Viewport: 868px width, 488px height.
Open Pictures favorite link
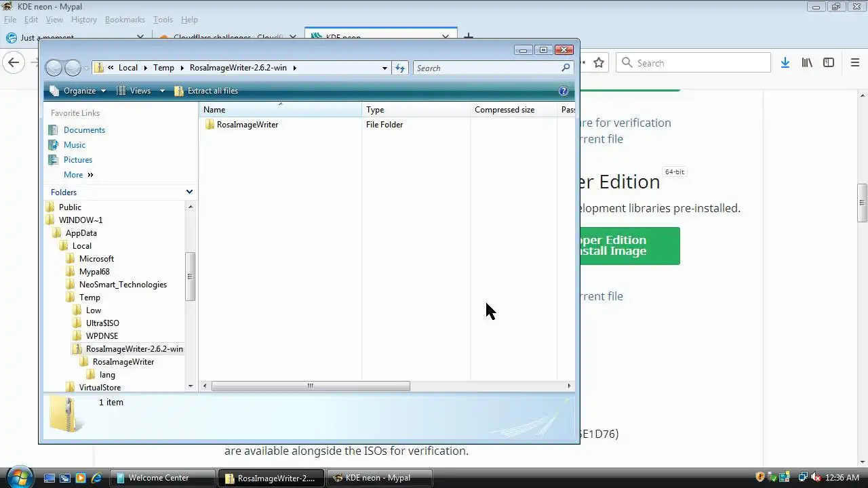click(x=78, y=160)
